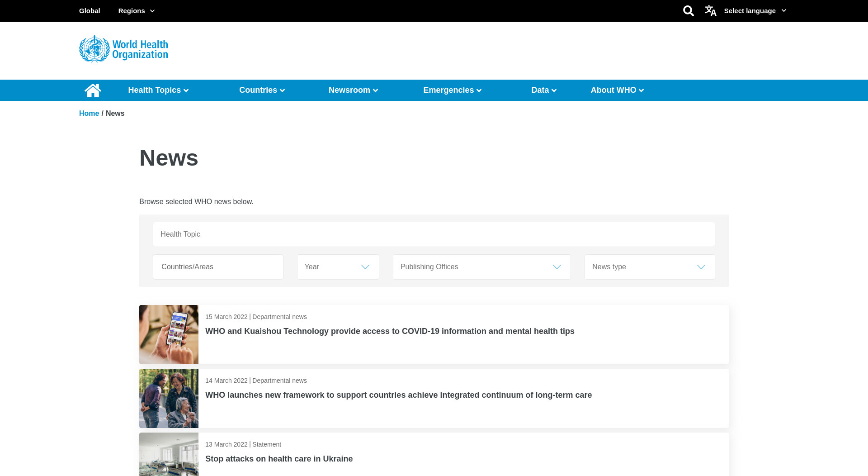
Task: Expand the Countries menu
Action: tap(262, 90)
